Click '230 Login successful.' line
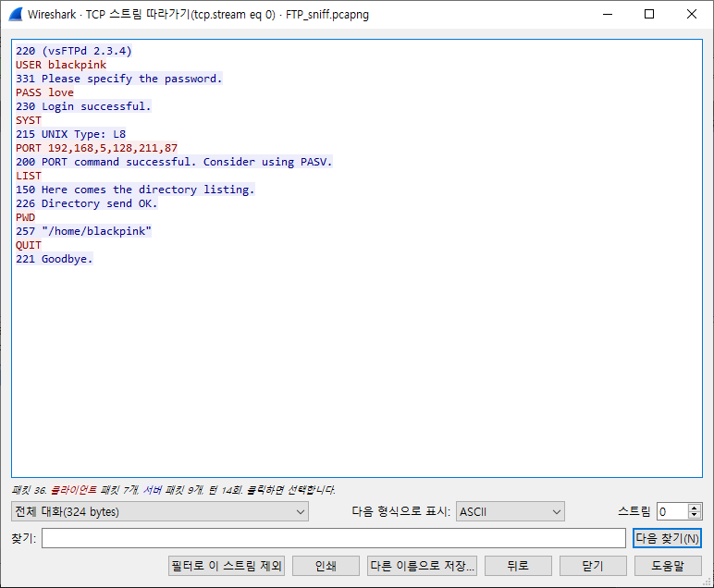The width and height of the screenshot is (714, 588). click(83, 106)
